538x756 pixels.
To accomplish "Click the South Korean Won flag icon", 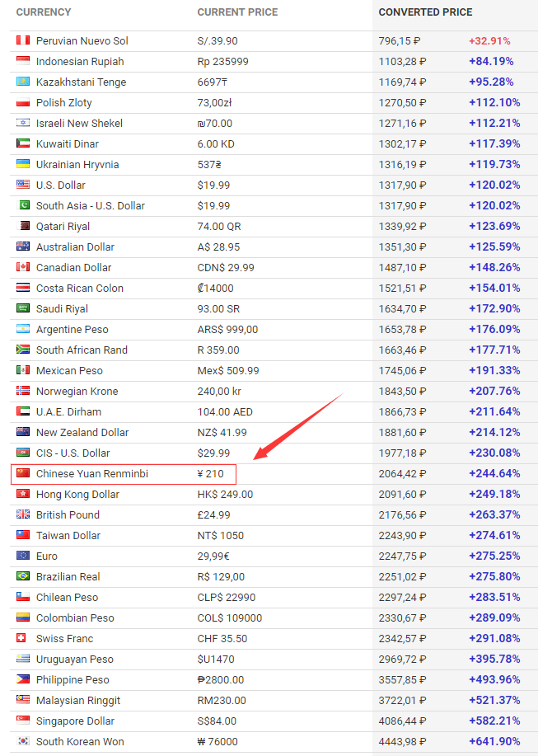I will [23, 741].
